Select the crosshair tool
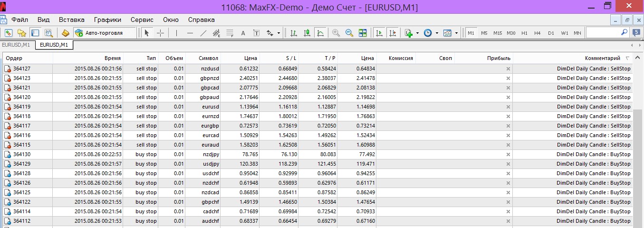Image resolution: width=644 pixels, height=228 pixels. click(160, 33)
